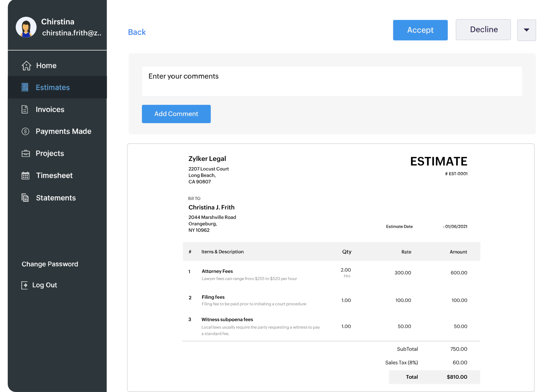Image resolution: width=544 pixels, height=392 pixels.
Task: Select the Projects briefcase icon
Action: pos(25,153)
